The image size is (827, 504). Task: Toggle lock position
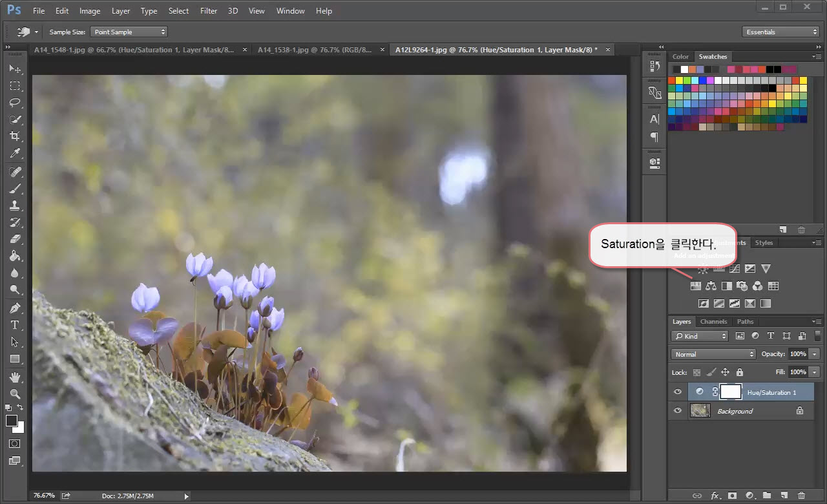725,372
